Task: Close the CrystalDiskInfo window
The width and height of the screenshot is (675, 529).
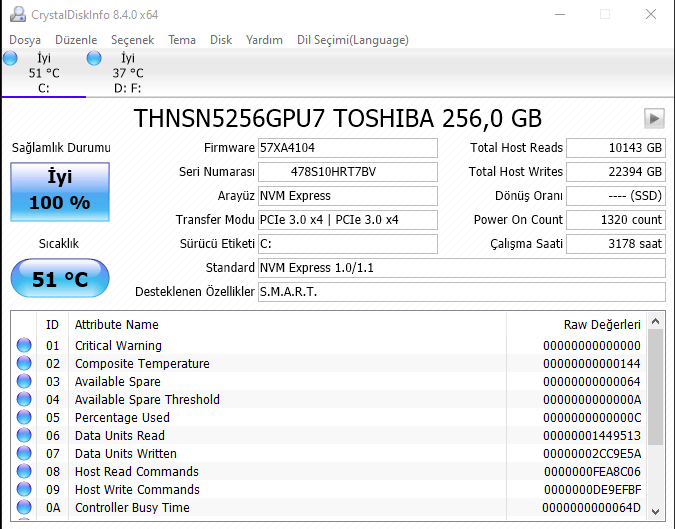Action: click(x=651, y=15)
